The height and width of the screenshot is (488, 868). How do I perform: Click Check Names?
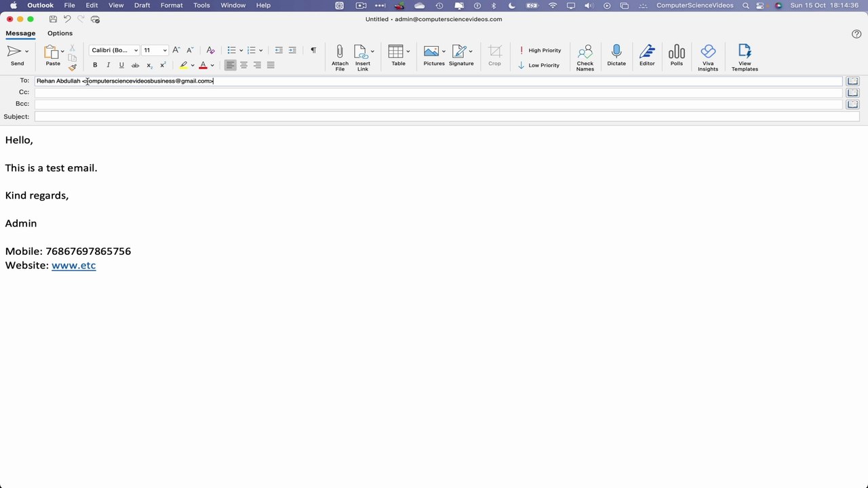[x=585, y=58]
